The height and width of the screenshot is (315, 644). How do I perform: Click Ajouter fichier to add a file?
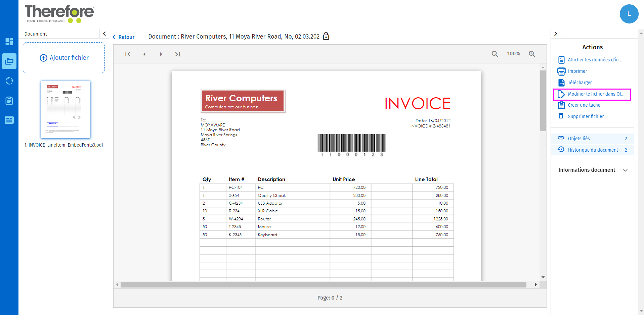[64, 58]
